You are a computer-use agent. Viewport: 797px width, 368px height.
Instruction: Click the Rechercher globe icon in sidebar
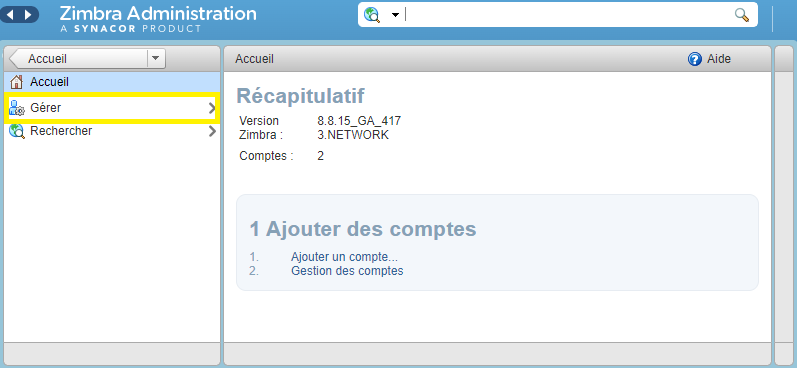tap(17, 131)
